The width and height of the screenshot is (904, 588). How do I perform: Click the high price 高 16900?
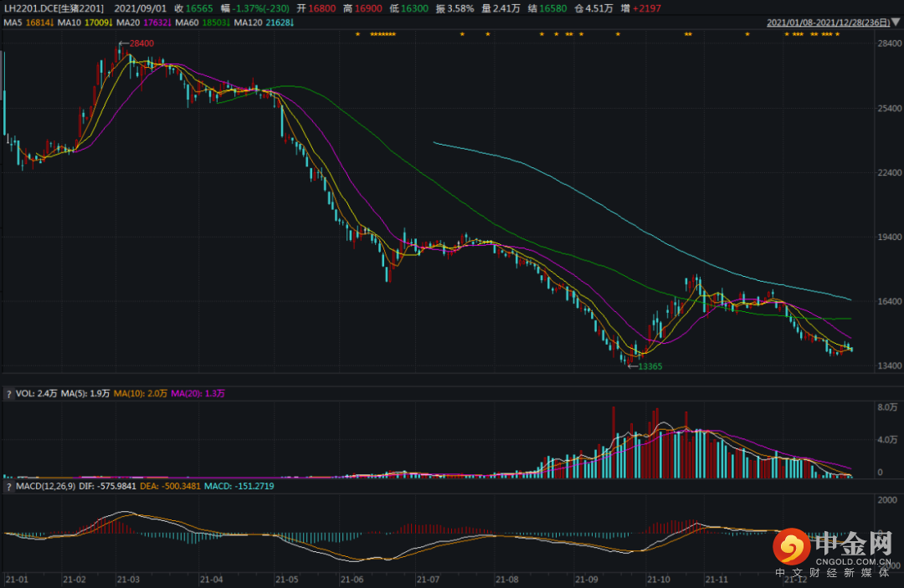[x=362, y=8]
